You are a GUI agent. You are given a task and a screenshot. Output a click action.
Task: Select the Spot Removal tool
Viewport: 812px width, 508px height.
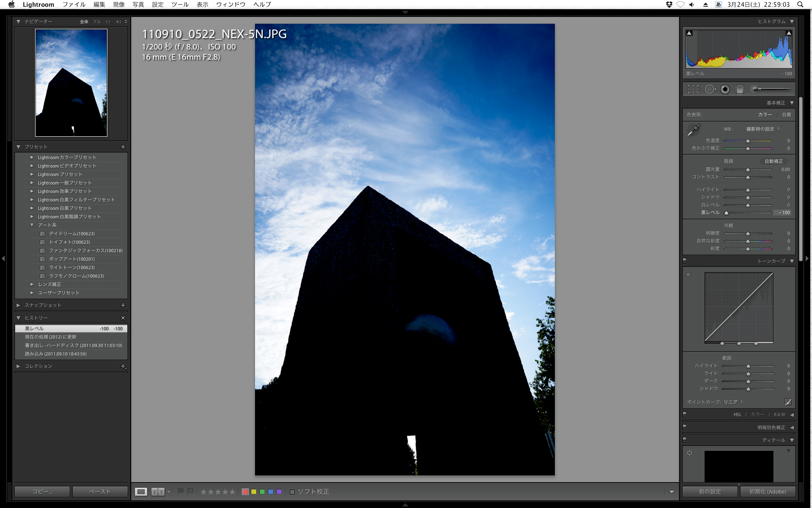click(x=710, y=89)
